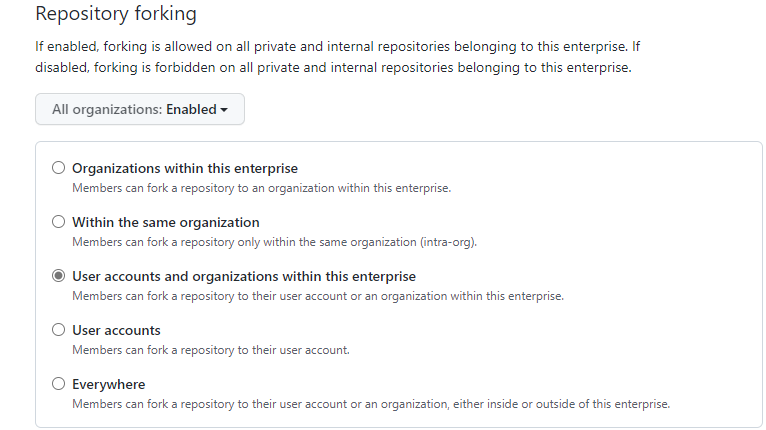Open the "All organizations: Enabled" dropdown
Image resolution: width=766 pixels, height=430 pixels.
[x=139, y=109]
